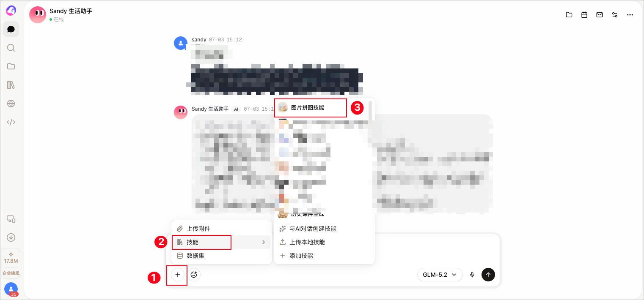Open the search icon in sidebar
This screenshot has height=300, width=644.
(11, 48)
